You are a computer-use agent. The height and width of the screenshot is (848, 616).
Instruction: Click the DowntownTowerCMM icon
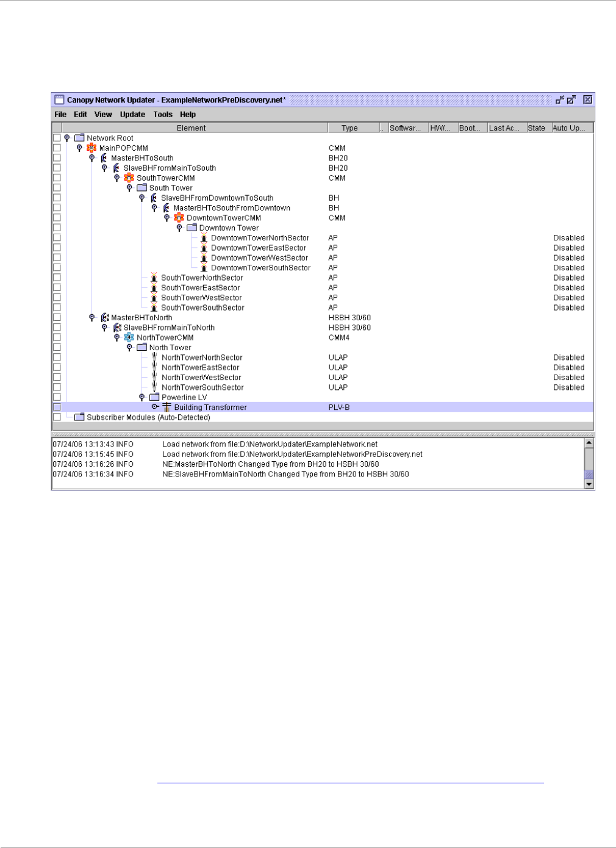click(x=179, y=218)
